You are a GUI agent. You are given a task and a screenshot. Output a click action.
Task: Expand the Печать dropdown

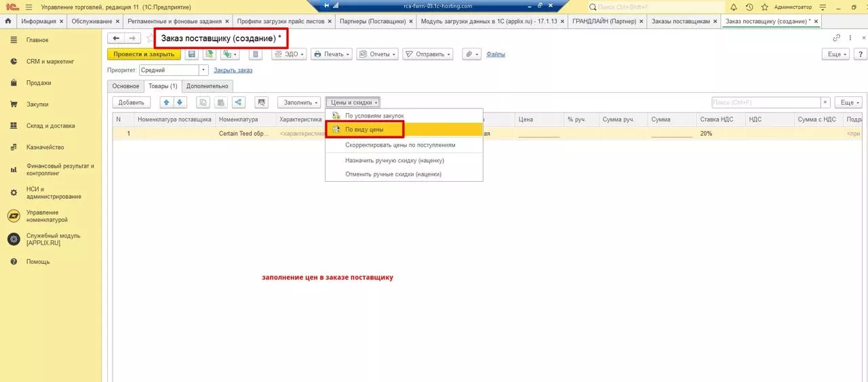tap(332, 54)
